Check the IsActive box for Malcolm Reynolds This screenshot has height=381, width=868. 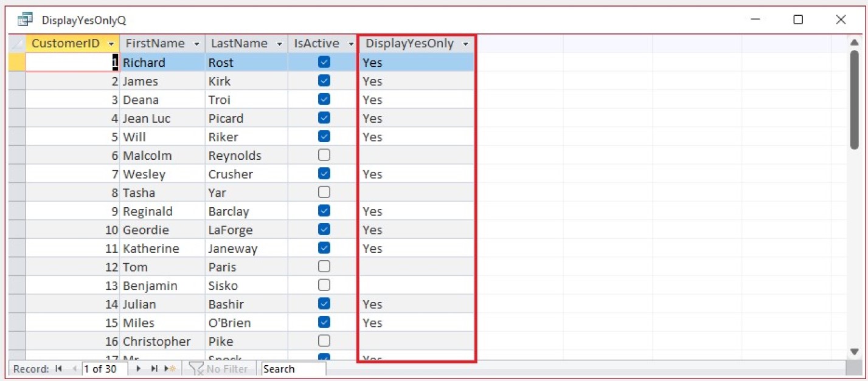click(x=324, y=156)
